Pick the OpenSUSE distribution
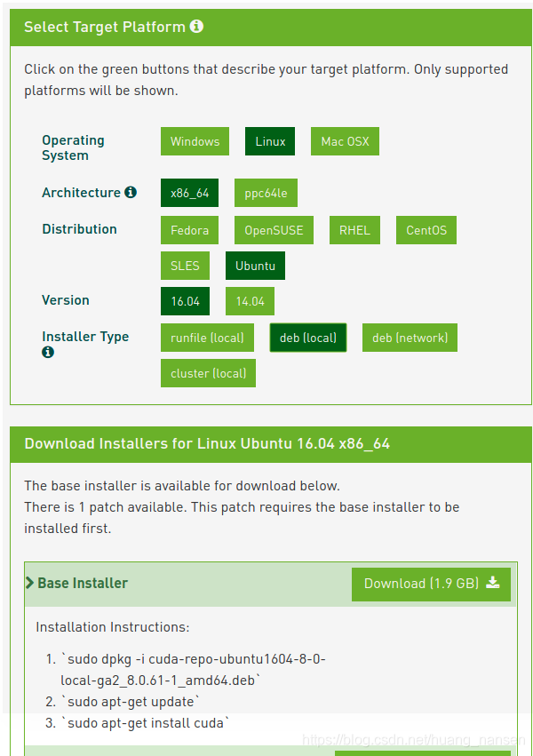Image resolution: width=533 pixels, height=756 pixels. tap(274, 230)
